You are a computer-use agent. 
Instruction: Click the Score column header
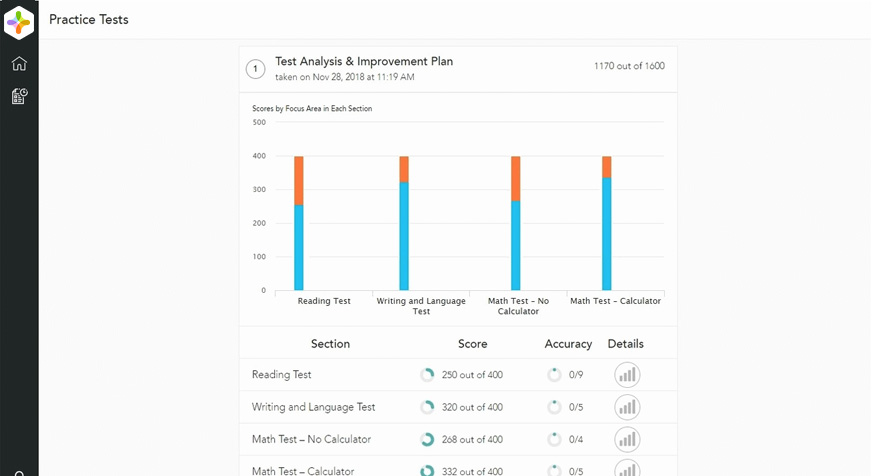click(x=472, y=344)
